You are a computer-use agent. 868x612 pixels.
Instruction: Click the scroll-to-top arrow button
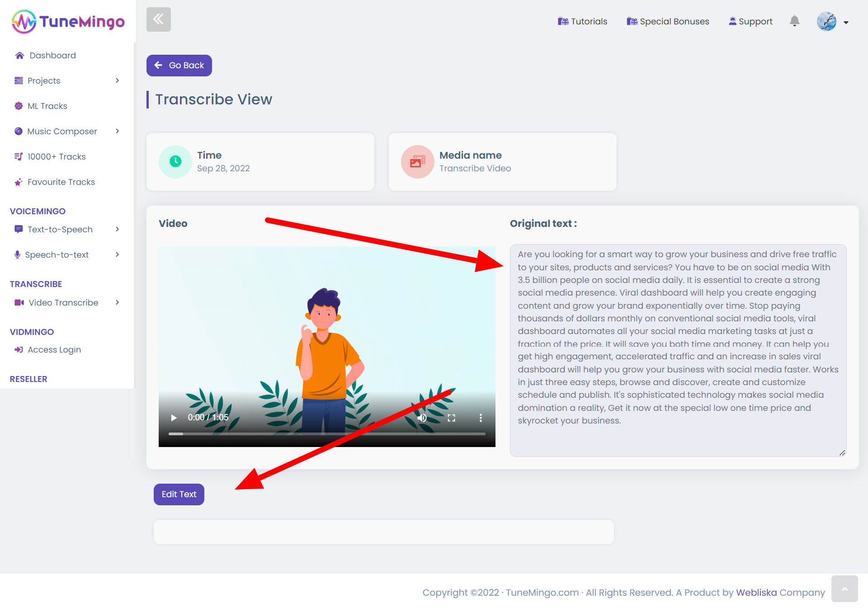tap(844, 588)
